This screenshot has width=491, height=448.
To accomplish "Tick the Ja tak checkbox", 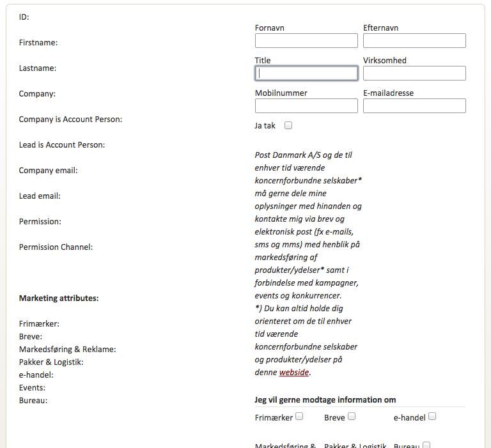I will coord(288,125).
